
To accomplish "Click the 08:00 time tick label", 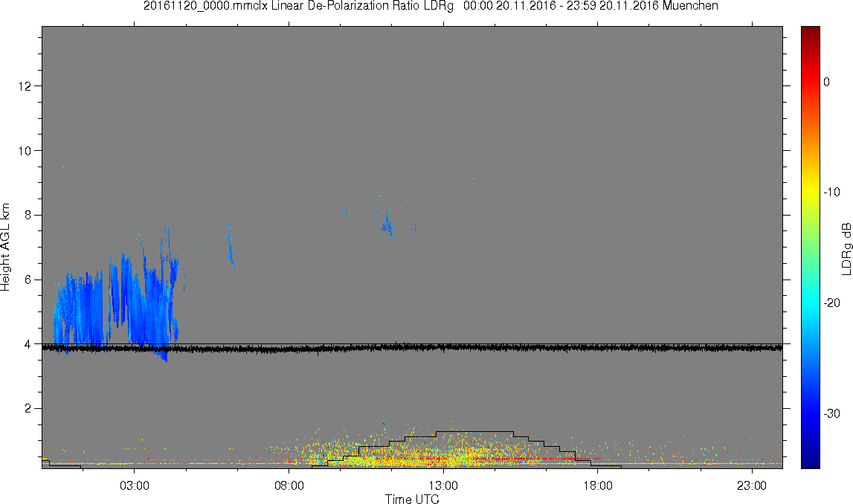I will (x=289, y=485).
